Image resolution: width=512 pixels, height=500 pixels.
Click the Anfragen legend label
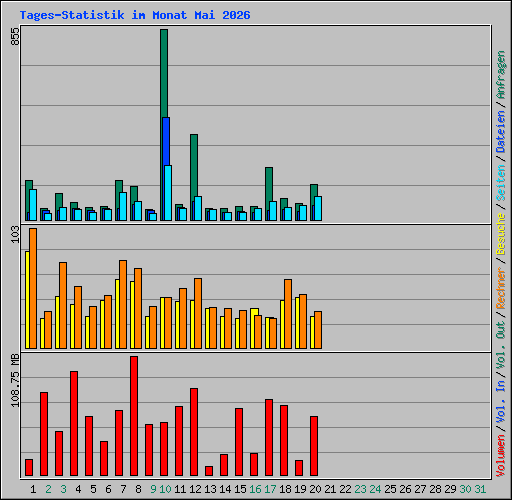click(501, 74)
